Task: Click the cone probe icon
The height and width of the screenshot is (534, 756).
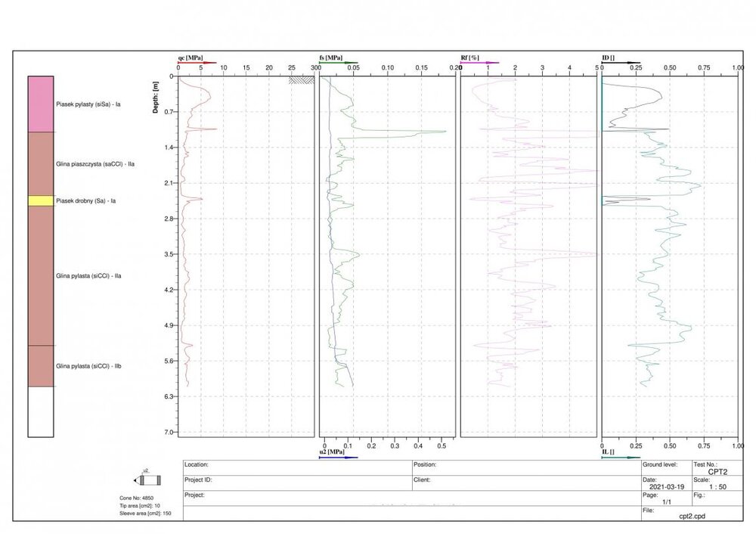Action: (x=147, y=480)
